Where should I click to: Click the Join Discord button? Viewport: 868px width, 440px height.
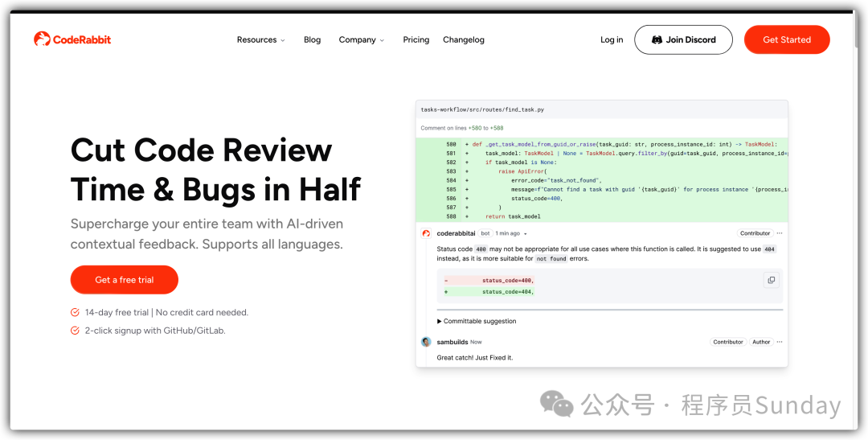point(684,40)
